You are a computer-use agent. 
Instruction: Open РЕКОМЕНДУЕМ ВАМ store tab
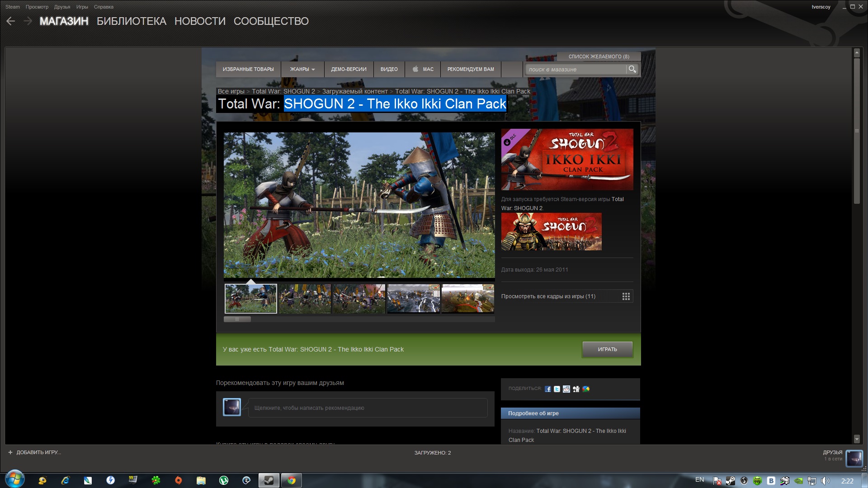coord(471,69)
